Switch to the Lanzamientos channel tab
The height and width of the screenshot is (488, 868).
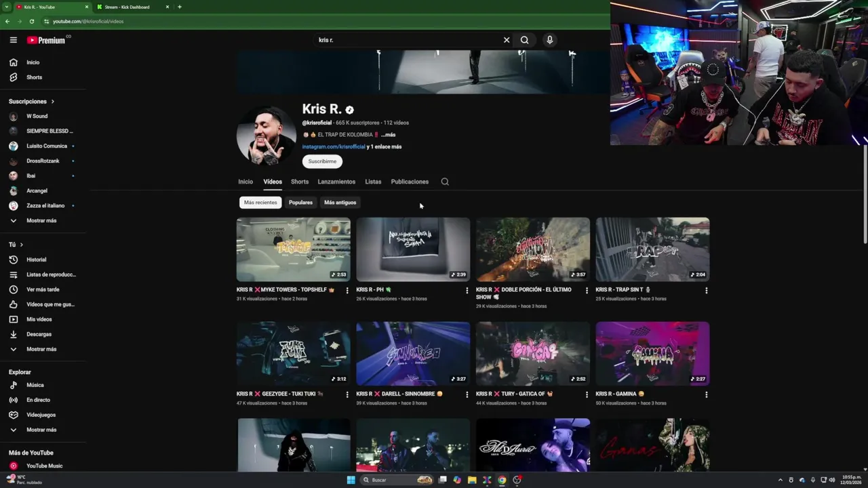pos(336,182)
